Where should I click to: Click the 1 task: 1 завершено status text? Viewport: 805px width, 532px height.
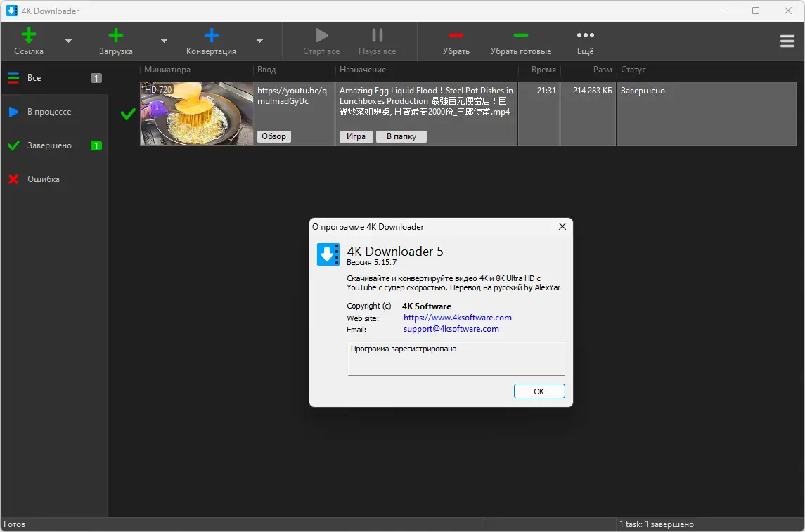[656, 524]
